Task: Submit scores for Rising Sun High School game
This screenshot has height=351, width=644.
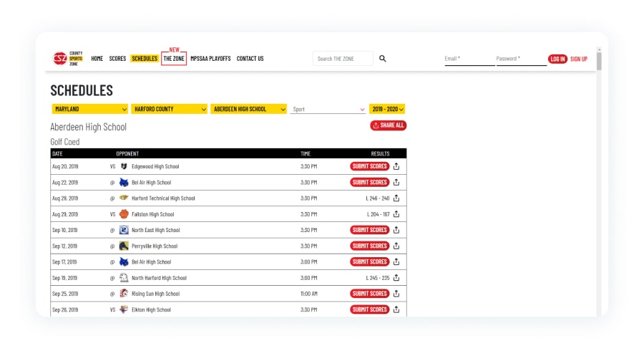Action: (x=370, y=294)
